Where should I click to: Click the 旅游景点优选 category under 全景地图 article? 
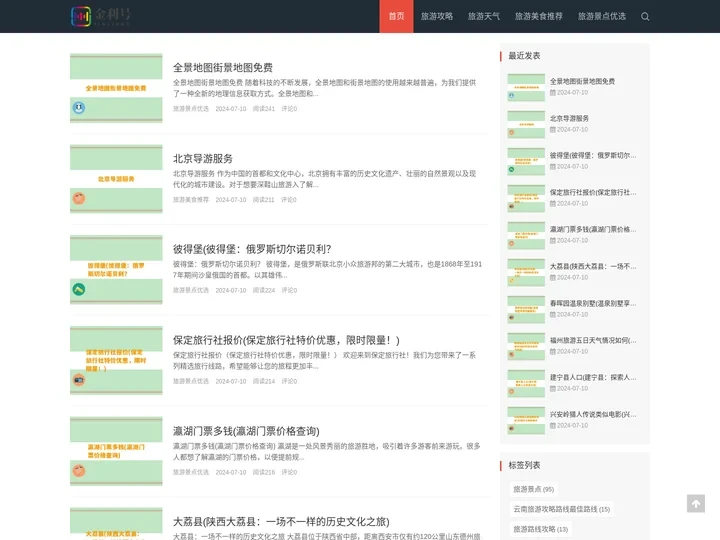(191, 109)
